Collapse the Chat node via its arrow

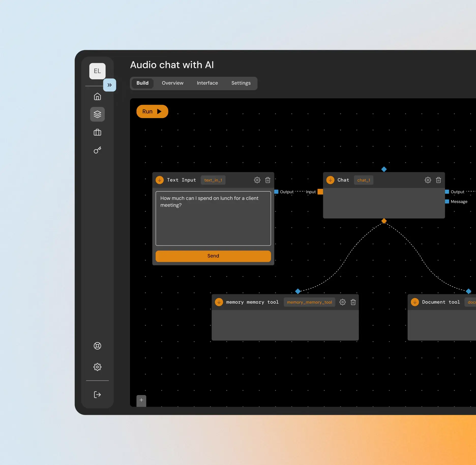tap(330, 180)
